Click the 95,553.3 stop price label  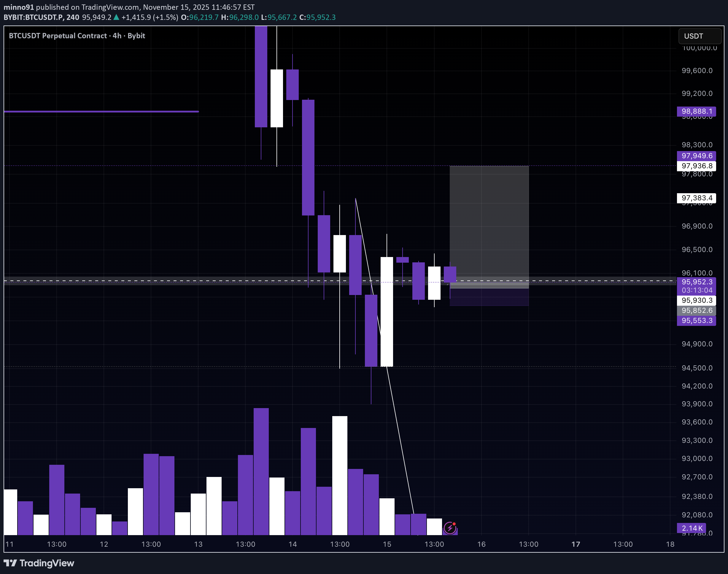(x=696, y=321)
